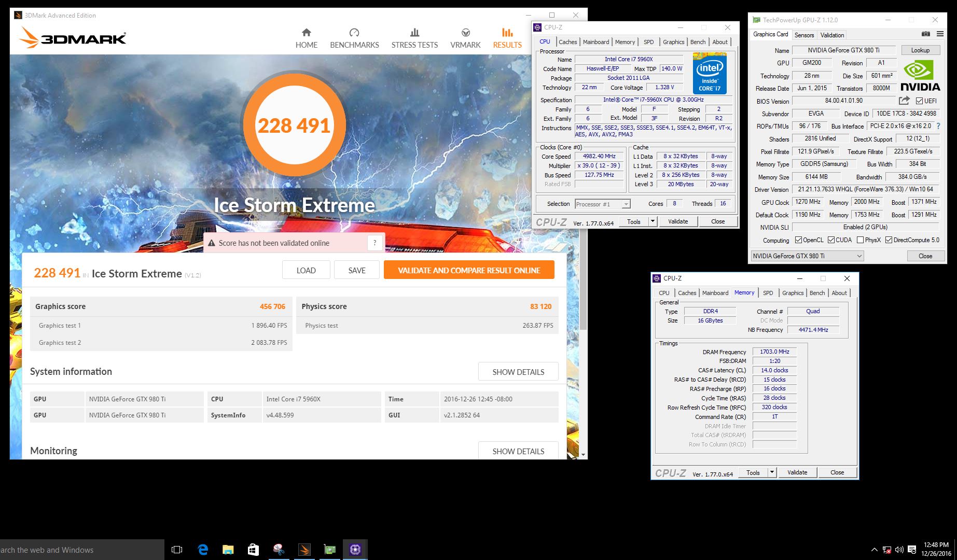Viewport: 957px width, 560px height.
Task: Expand the Tools dropdown arrow in CPU-Z Memory window
Action: pyautogui.click(x=772, y=472)
